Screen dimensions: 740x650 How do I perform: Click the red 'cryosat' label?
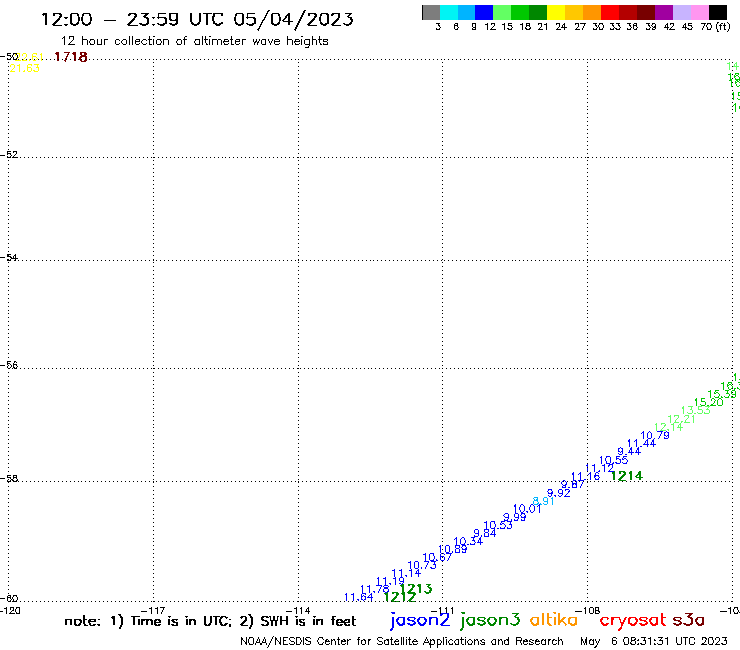click(x=633, y=621)
